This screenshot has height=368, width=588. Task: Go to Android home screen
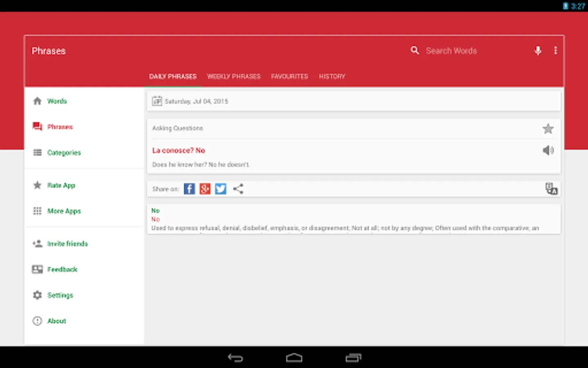tap(294, 358)
